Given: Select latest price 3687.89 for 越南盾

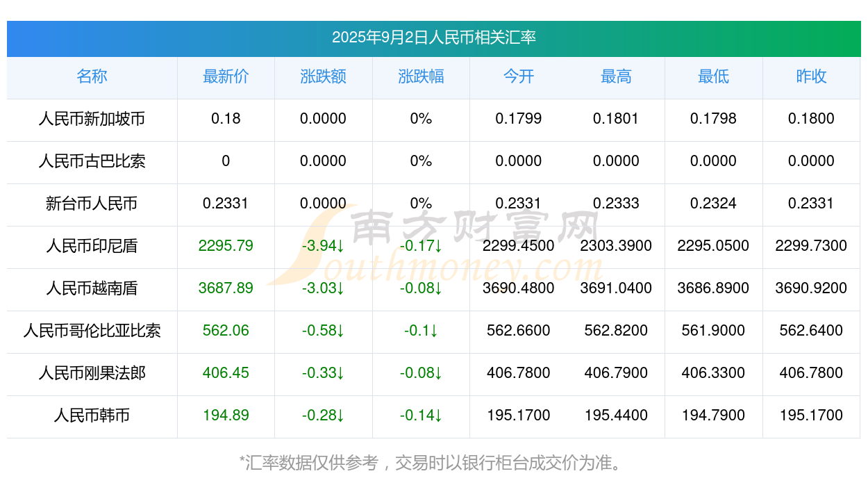Looking at the screenshot, I should coord(226,288).
